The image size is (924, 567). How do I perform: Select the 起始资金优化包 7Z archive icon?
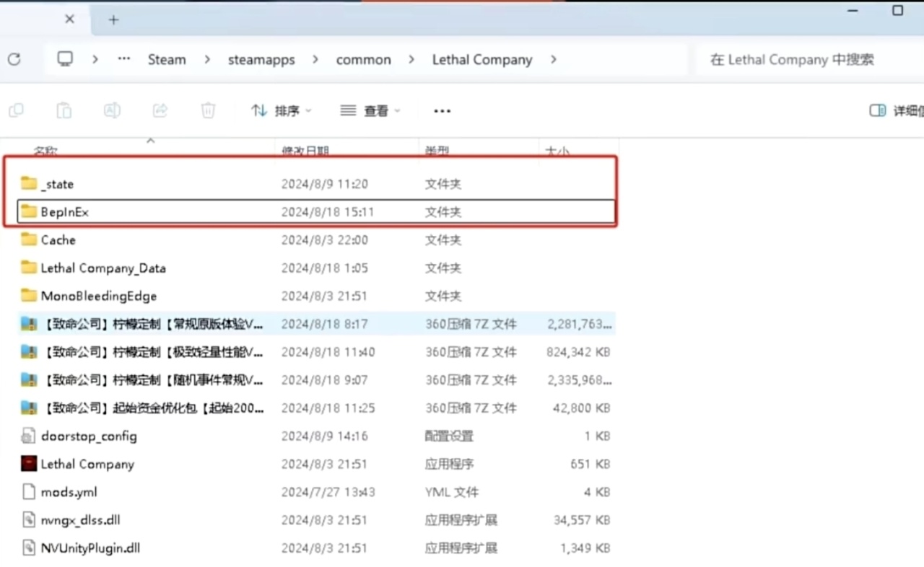(x=29, y=408)
